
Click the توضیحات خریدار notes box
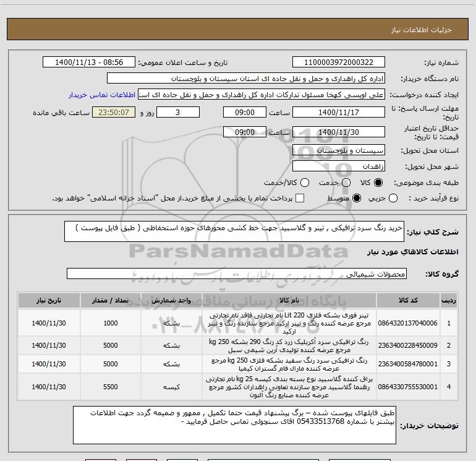coord(234,425)
